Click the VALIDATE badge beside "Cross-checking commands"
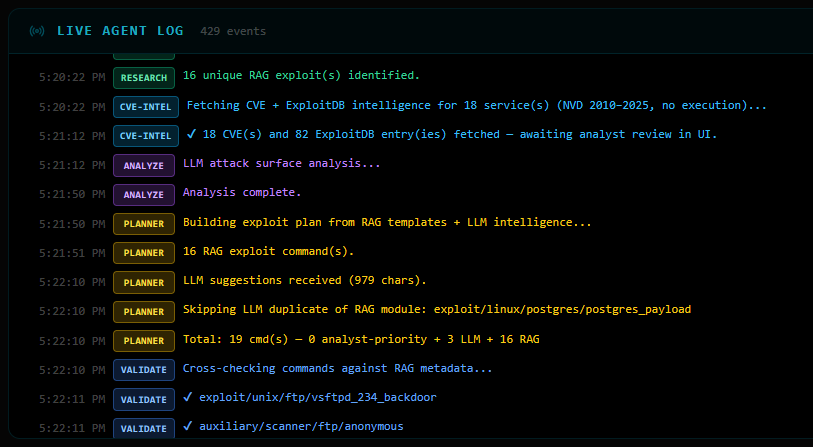 144,369
